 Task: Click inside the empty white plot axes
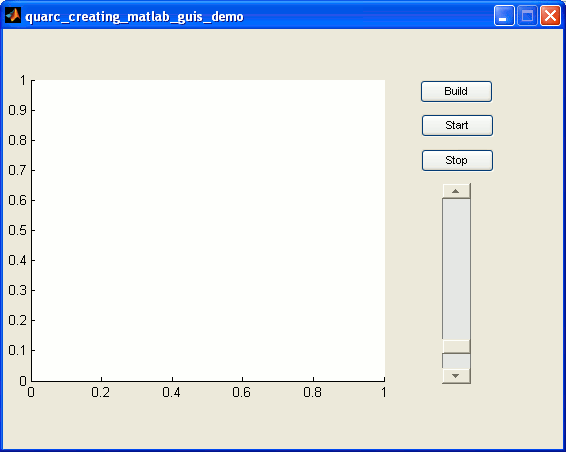[208, 230]
